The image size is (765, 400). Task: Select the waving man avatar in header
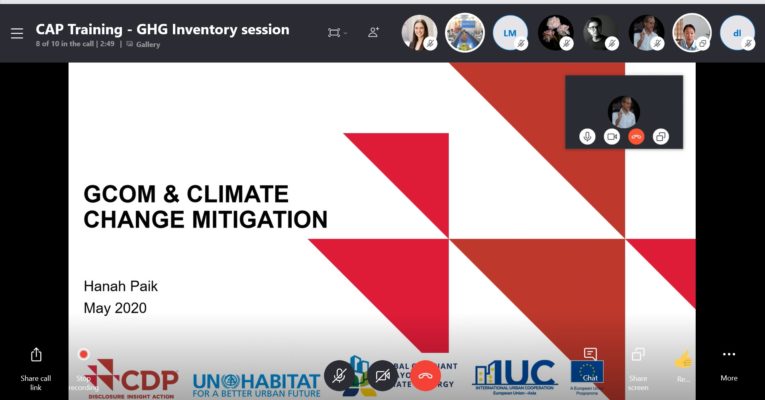pyautogui.click(x=646, y=33)
